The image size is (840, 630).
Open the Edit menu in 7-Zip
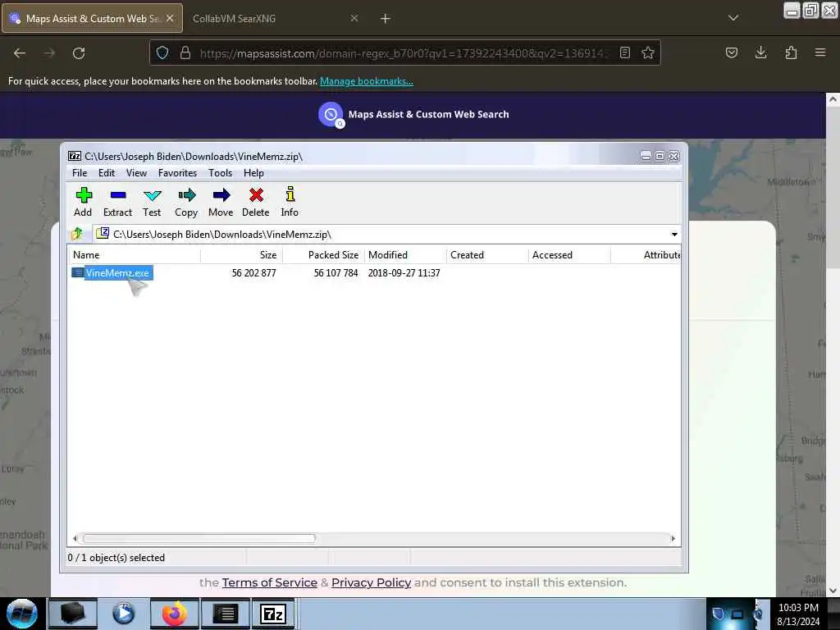(x=106, y=173)
